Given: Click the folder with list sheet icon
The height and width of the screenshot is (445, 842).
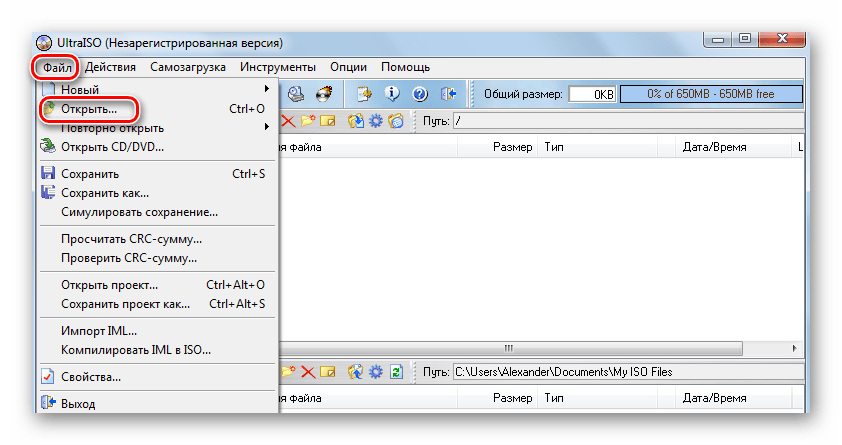Looking at the screenshot, I should [x=396, y=121].
